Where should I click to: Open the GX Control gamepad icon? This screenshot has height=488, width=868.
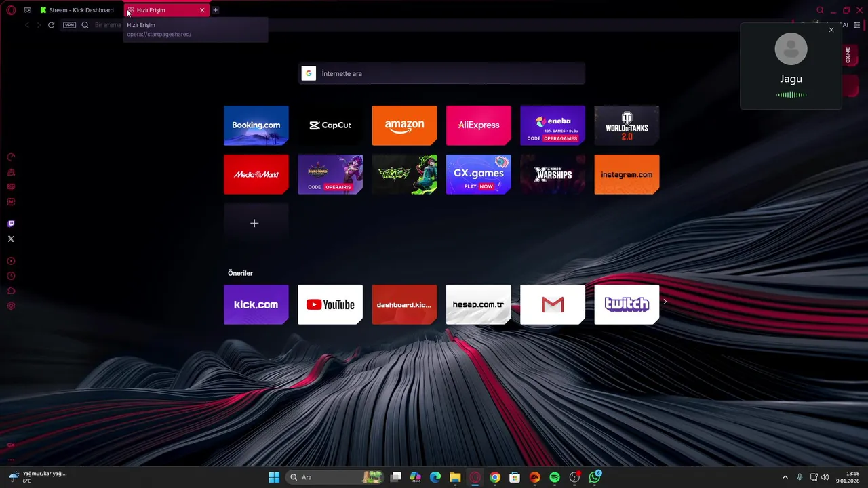tap(27, 10)
